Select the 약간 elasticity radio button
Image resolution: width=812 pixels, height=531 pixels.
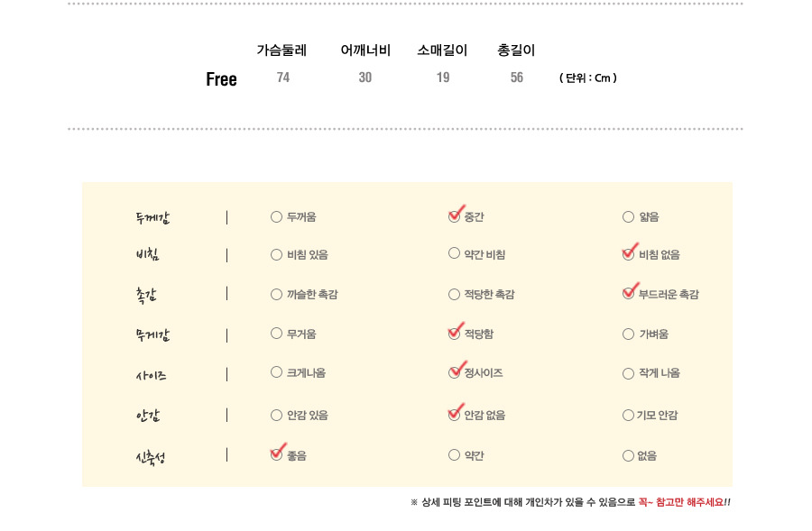click(454, 455)
